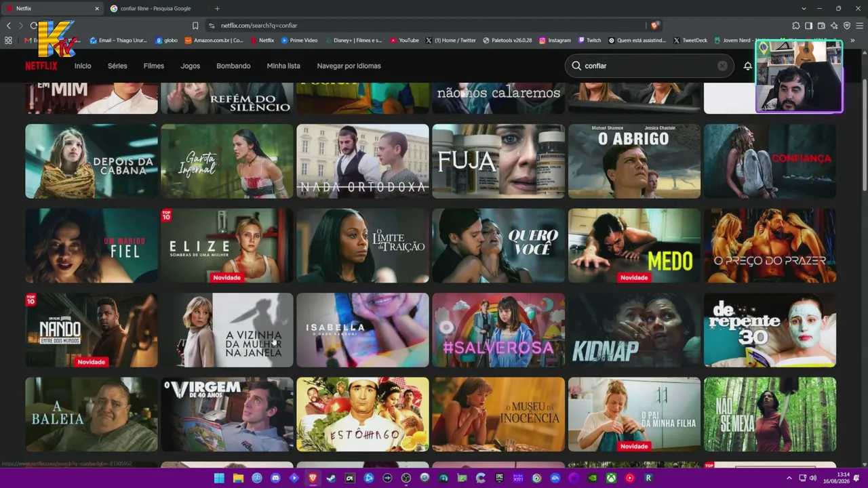Image resolution: width=868 pixels, height=488 pixels.
Task: Open the De Repente 30 title card
Action: pyautogui.click(x=770, y=330)
